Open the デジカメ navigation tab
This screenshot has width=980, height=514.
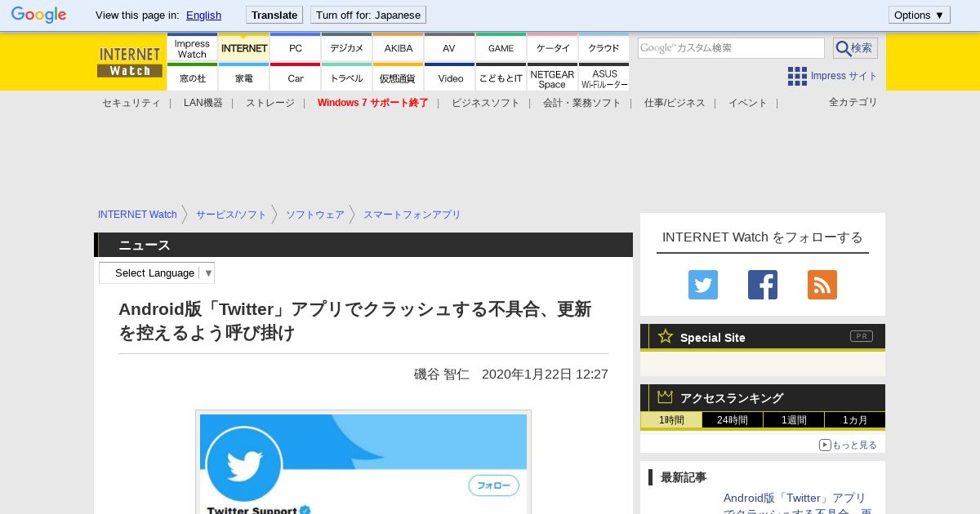coord(347,48)
